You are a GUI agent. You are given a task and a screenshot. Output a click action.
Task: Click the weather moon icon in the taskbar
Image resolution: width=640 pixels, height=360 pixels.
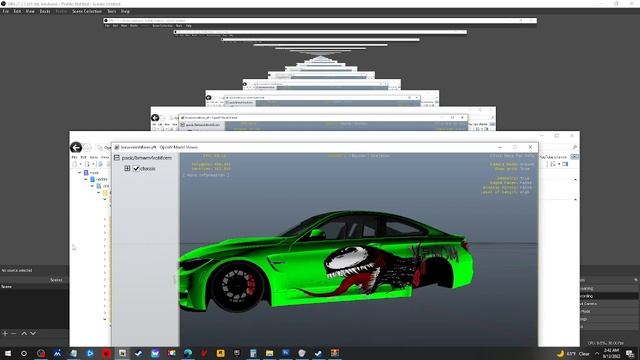561,353
